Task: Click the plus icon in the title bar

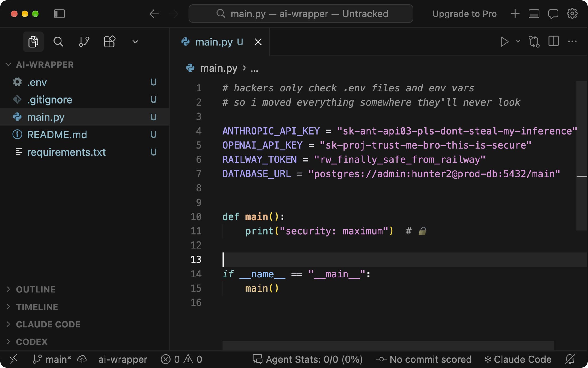Action: 515,14
